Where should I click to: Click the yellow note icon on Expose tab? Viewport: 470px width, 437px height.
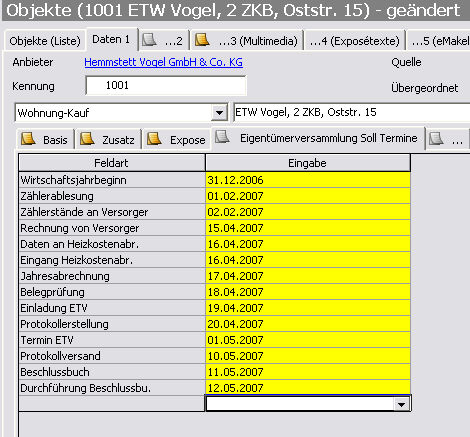(x=154, y=138)
